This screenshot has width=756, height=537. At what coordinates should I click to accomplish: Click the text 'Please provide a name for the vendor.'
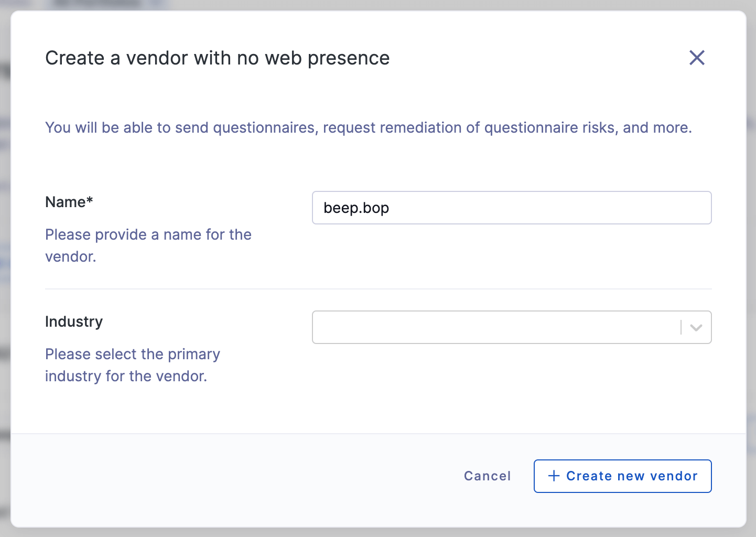click(x=148, y=245)
